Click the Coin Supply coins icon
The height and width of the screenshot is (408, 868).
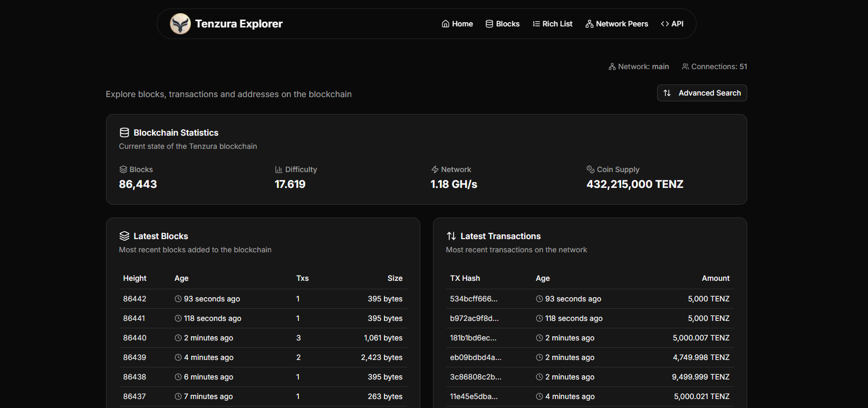(591, 169)
